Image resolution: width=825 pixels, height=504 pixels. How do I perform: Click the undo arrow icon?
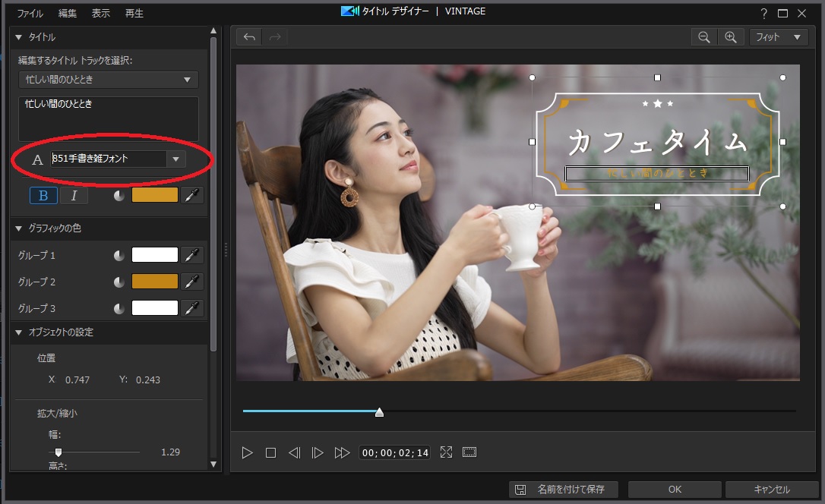coord(249,37)
